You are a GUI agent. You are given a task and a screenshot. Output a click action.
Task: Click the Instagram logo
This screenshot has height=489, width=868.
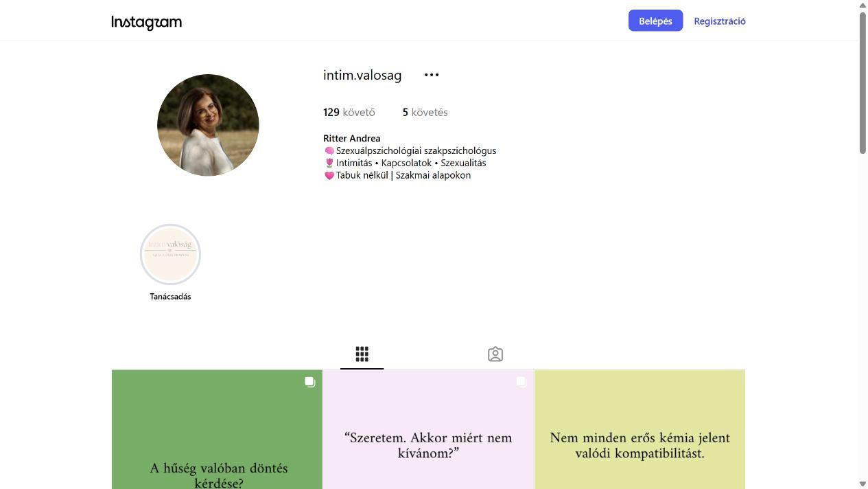[147, 22]
